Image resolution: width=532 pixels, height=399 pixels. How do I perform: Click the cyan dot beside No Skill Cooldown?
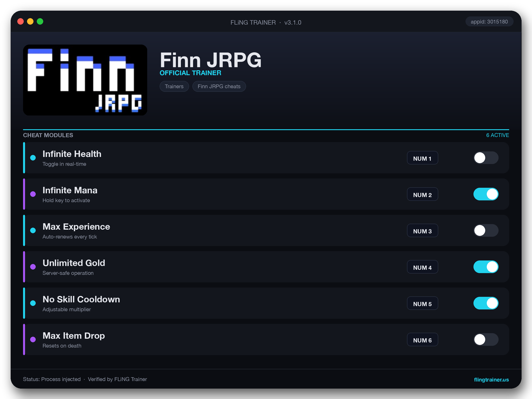(x=33, y=303)
